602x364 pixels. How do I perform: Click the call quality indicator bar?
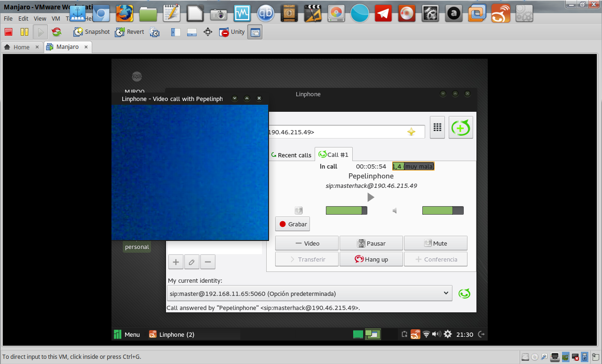coord(413,166)
